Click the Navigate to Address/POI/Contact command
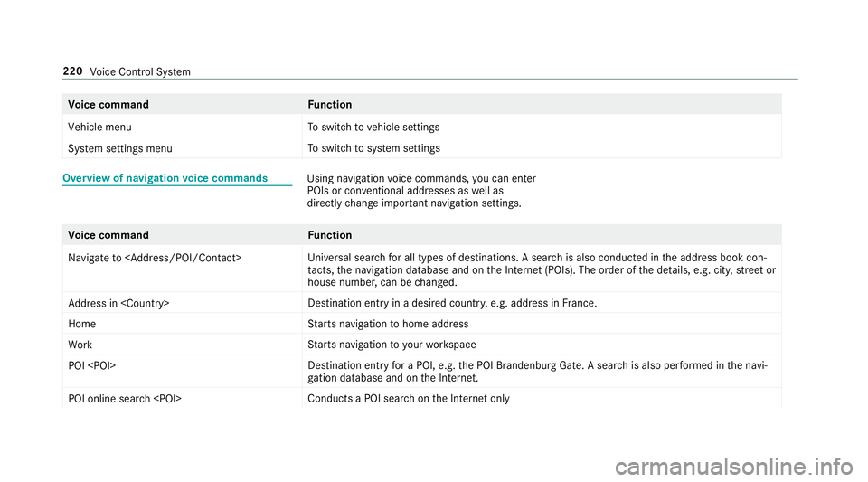Screen dimensions: 868x482 [155, 258]
